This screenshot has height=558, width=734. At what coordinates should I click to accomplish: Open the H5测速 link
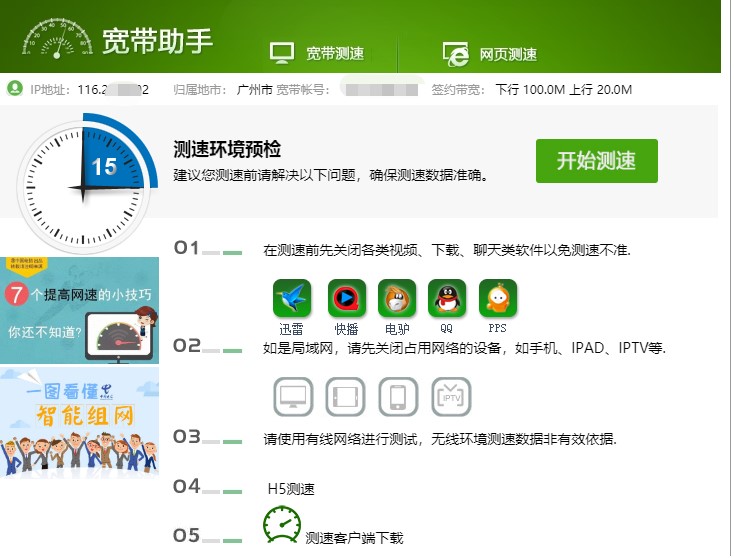click(291, 489)
